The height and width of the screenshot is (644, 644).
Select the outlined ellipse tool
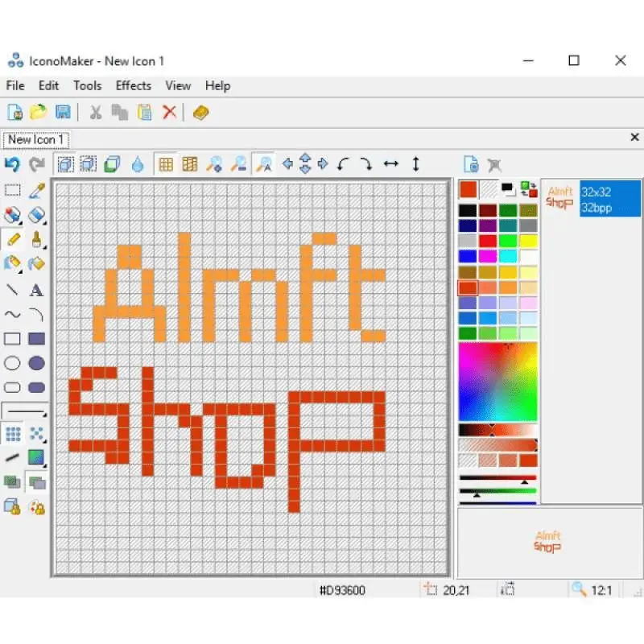click(x=12, y=363)
